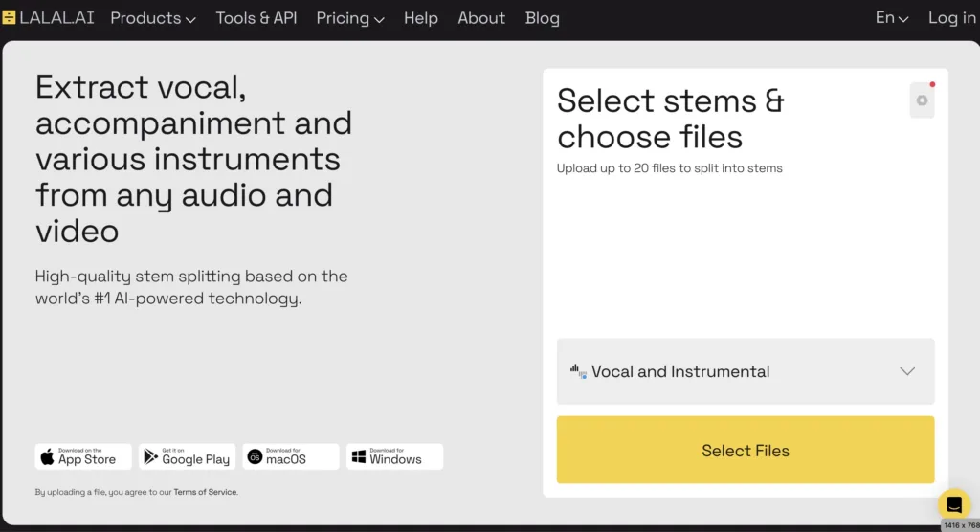The image size is (980, 532).
Task: Get the app on Google Play
Action: point(187,456)
